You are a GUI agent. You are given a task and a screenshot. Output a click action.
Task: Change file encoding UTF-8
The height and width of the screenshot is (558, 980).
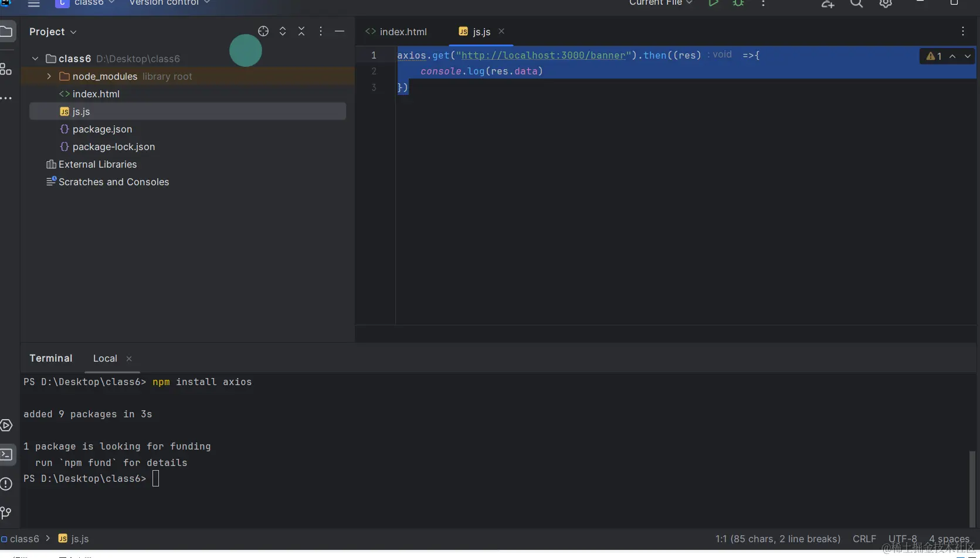(x=903, y=539)
